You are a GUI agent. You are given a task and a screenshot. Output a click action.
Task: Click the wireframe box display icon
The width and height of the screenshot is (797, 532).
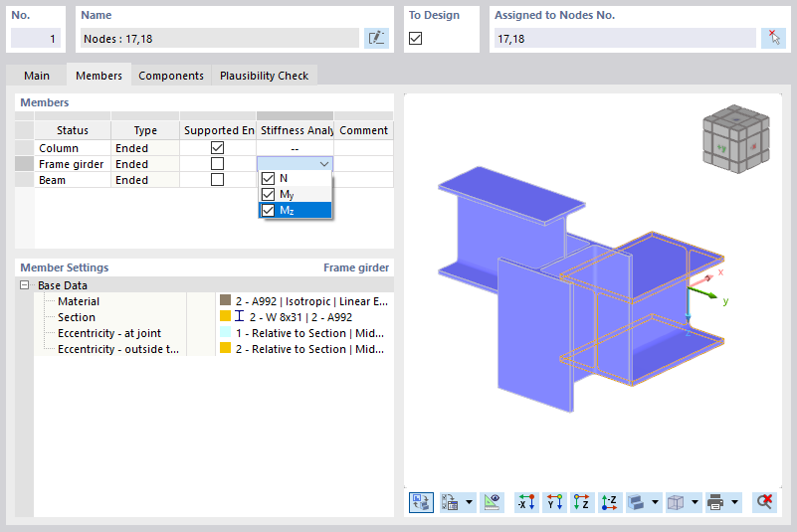(676, 502)
